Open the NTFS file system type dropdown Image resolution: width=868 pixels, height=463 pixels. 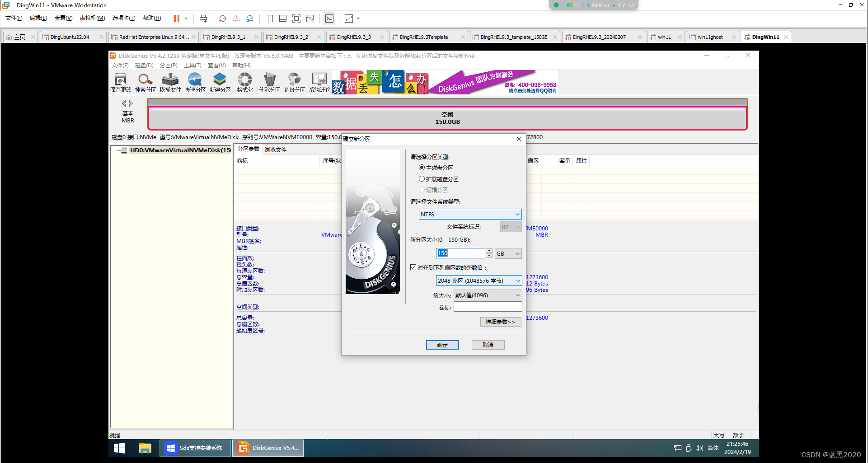(x=470, y=214)
